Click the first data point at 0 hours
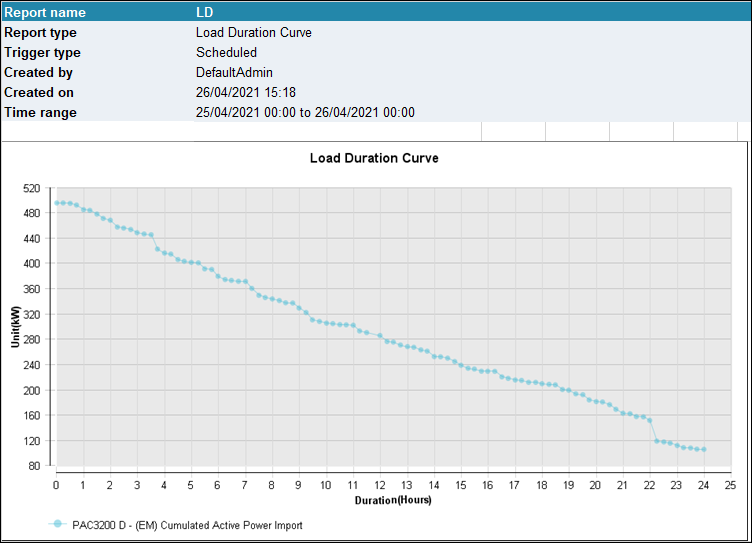Screen dimensions: 752x543 point(57,203)
